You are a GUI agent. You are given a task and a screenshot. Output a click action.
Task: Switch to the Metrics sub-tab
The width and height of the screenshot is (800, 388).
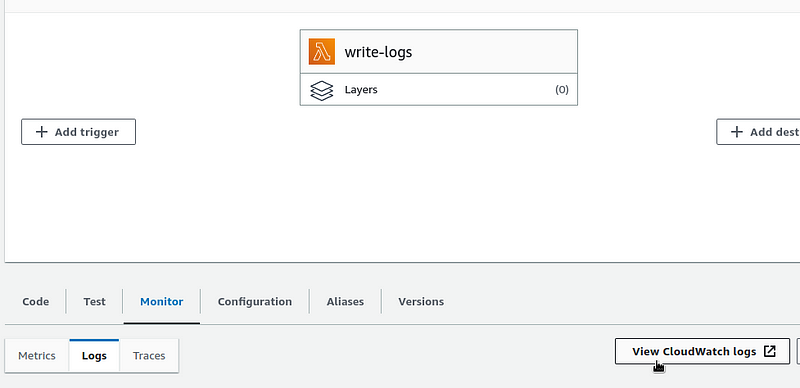click(x=37, y=355)
